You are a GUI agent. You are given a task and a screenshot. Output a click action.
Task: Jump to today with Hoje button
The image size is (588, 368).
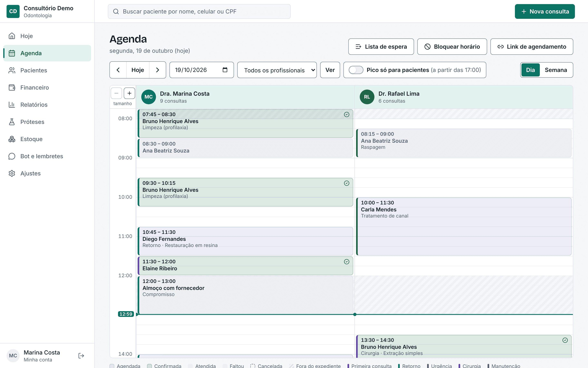[138, 70]
